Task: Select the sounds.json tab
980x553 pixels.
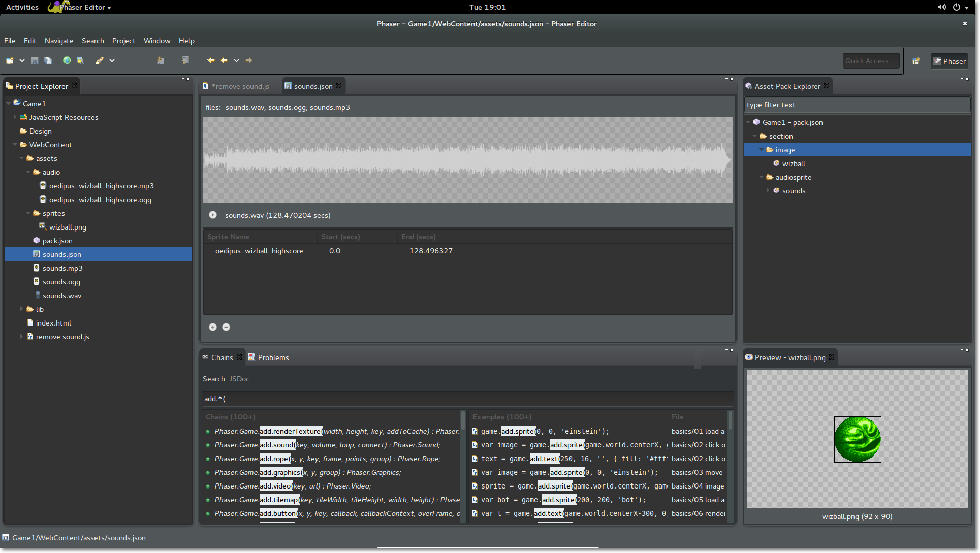Action: point(311,86)
